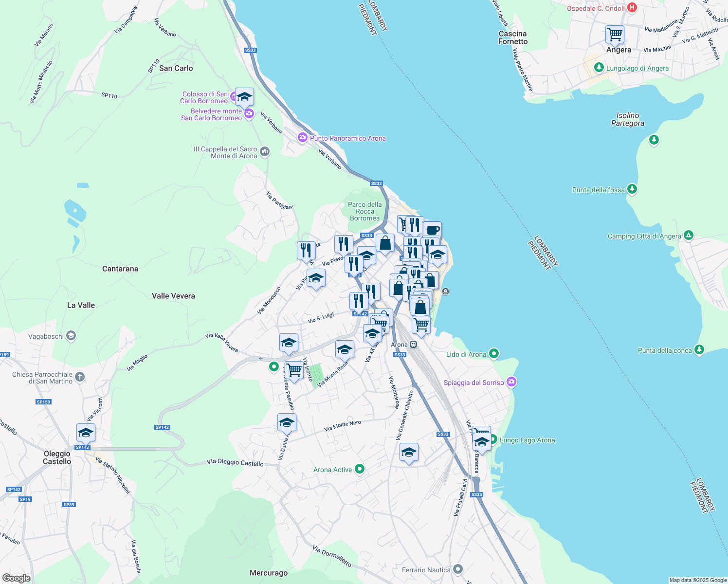Click the Punto Panoramico Arona camera icon
The width and height of the screenshot is (728, 584).
pos(303,138)
